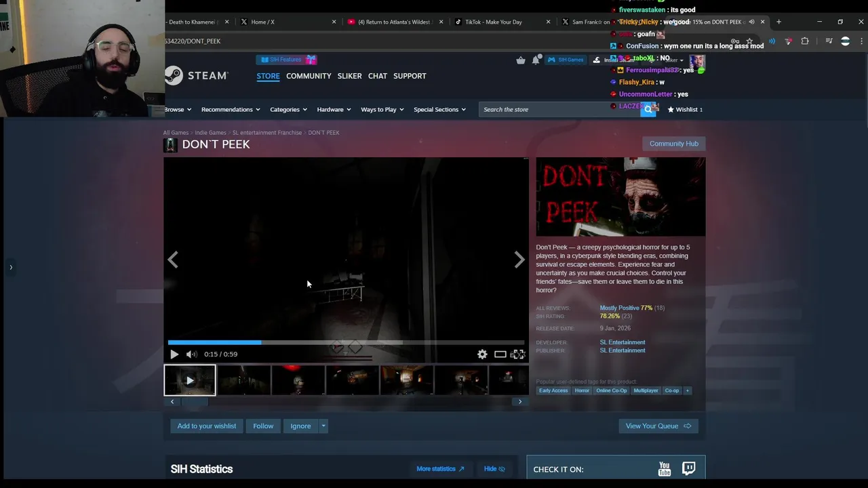Click Indie Games breadcrumb link
This screenshot has width=868, height=488.
(210, 133)
